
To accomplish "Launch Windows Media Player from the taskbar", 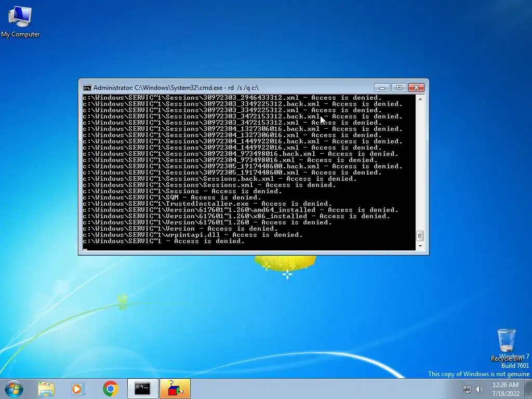I will click(78, 389).
